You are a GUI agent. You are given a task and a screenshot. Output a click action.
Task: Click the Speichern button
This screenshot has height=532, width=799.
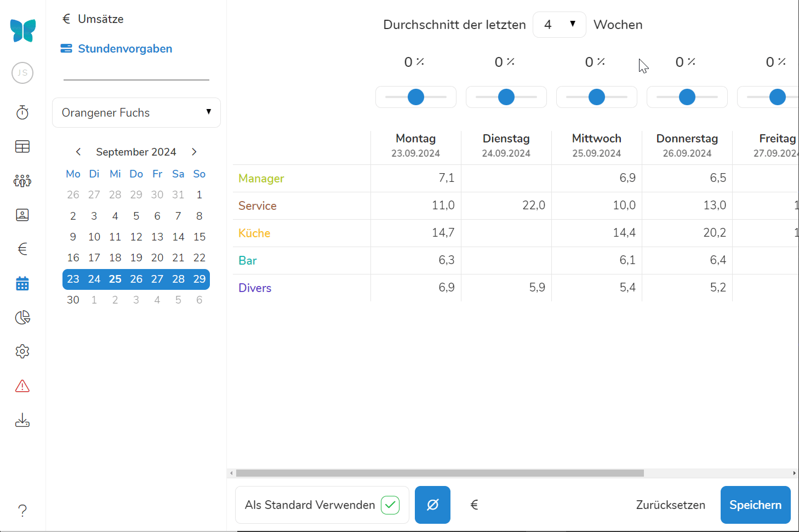point(755,505)
